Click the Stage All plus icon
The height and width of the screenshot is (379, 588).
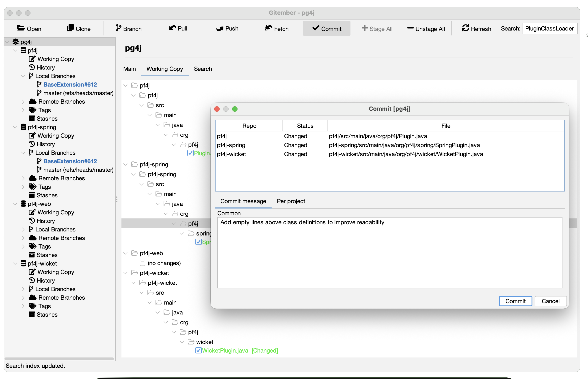tap(364, 28)
